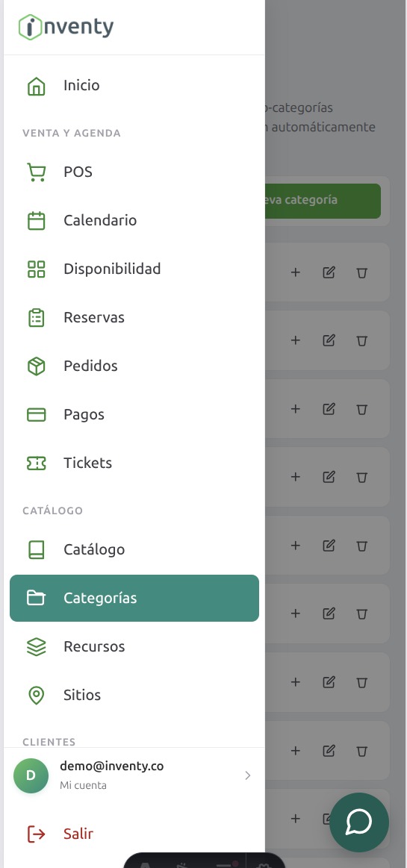Open the Recursos layers icon

pos(37,646)
